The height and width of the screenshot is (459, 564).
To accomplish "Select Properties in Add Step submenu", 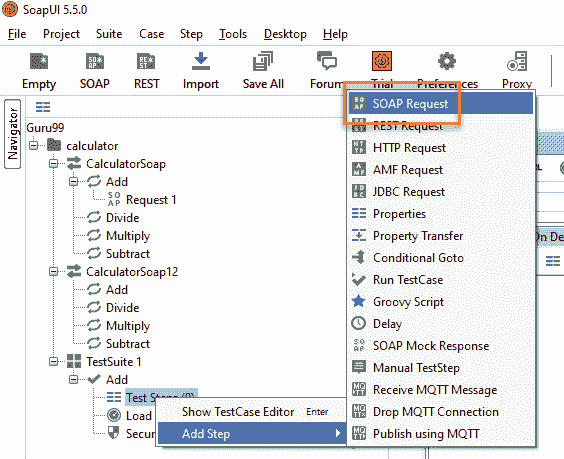I will coord(441,213).
